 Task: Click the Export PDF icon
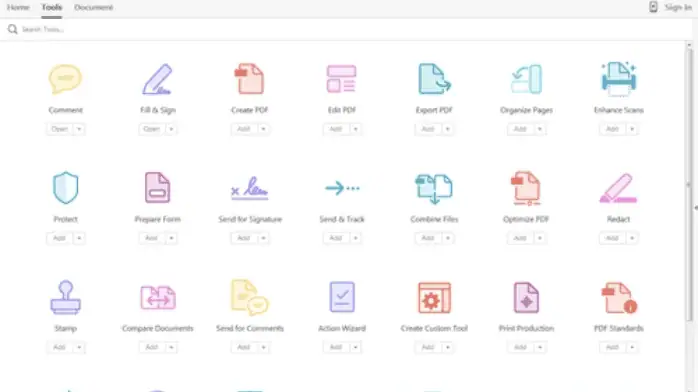[434, 79]
